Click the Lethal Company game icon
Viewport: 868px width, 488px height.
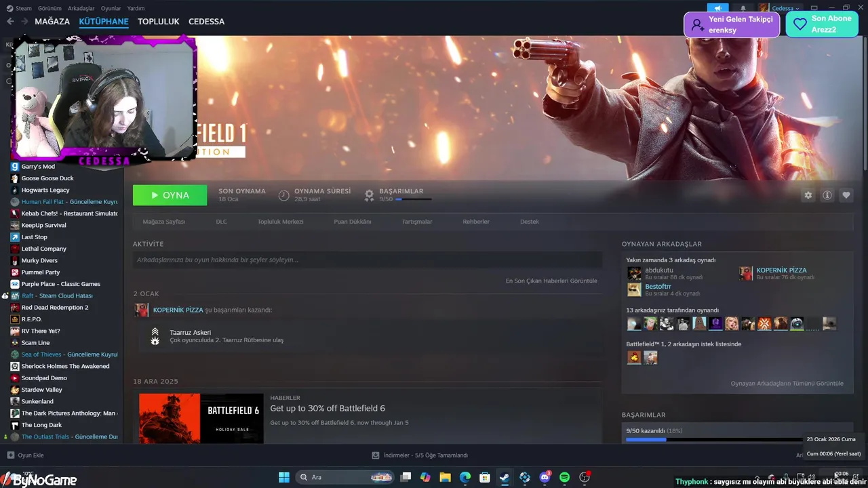(15, 249)
